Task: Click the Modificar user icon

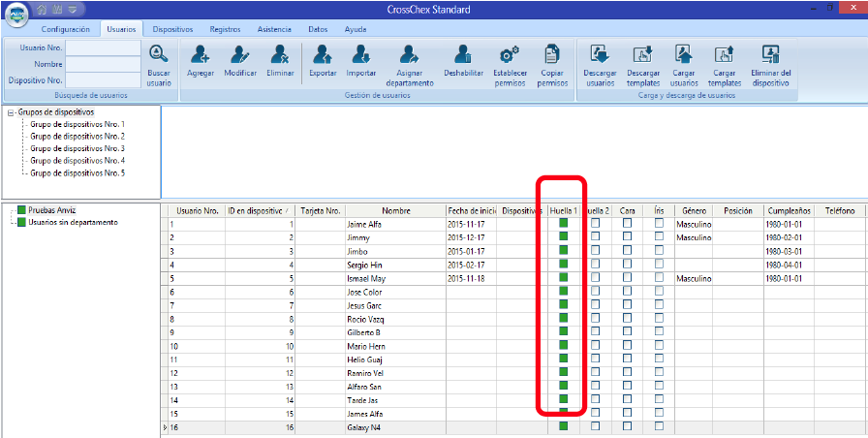Action: pos(240,54)
